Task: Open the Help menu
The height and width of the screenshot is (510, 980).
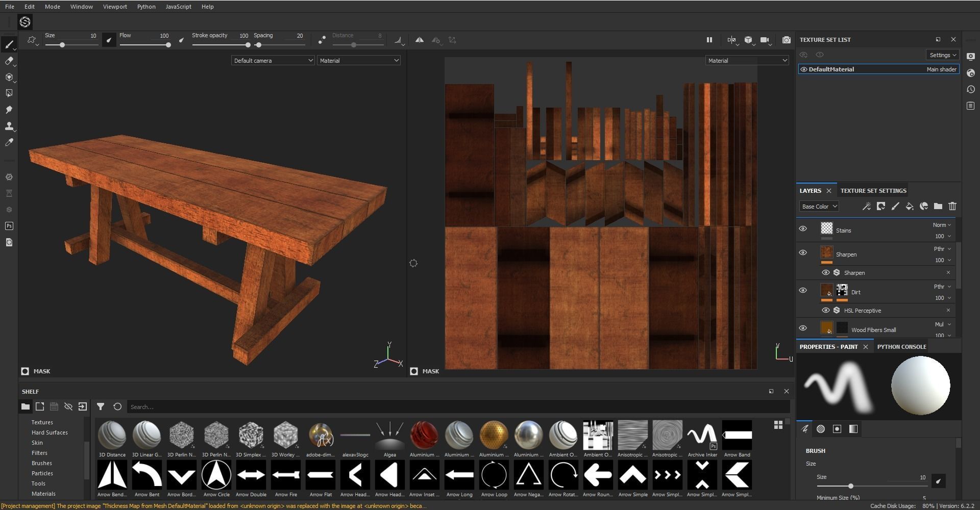Action: pos(208,7)
